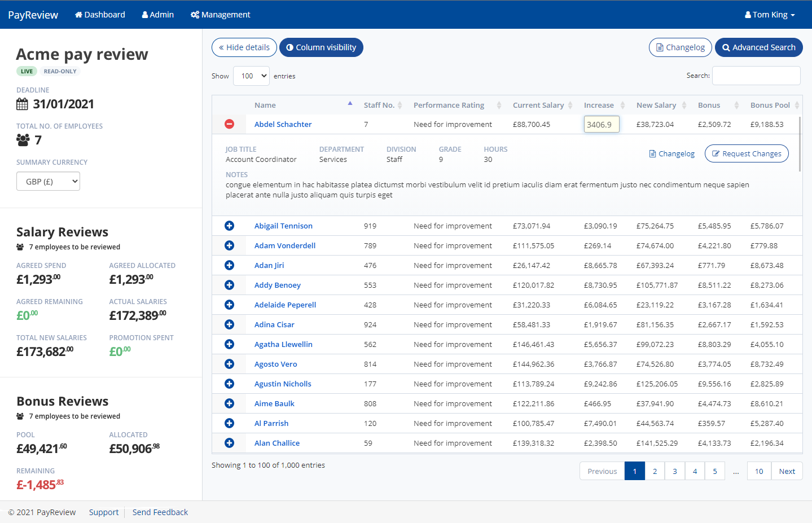Viewport: 812px width, 523px height.
Task: Open the Advanced Search button
Action: tap(758, 47)
